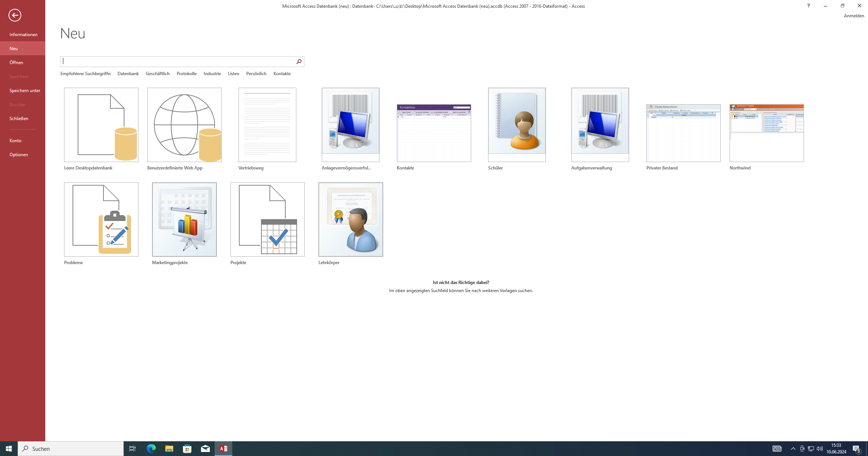Open Microsoft Edge from the taskbar

click(151, 448)
